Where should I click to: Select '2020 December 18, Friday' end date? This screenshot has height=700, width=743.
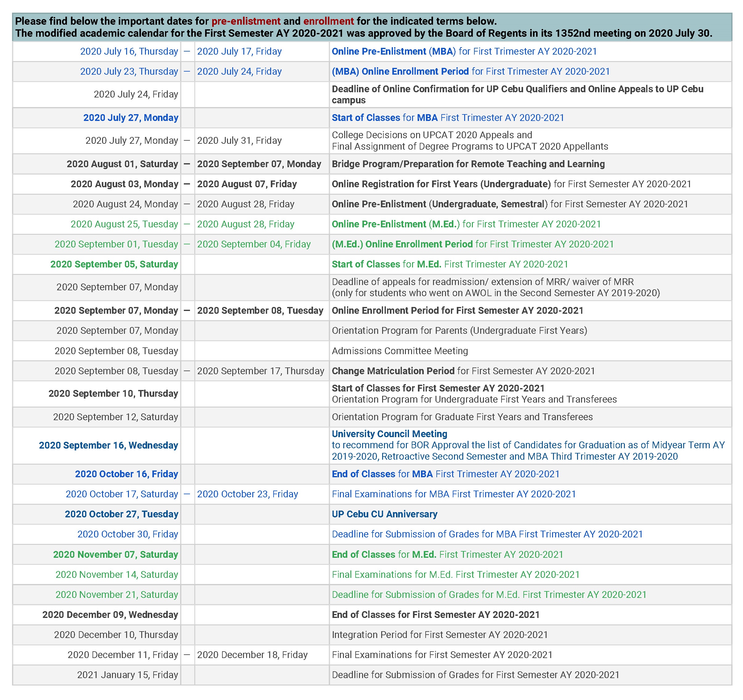(x=252, y=655)
